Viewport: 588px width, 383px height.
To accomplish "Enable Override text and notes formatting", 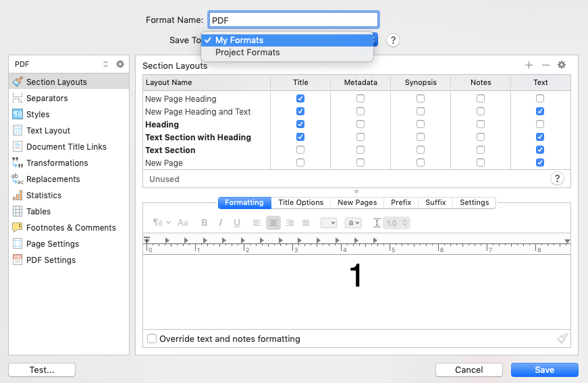I will [152, 338].
